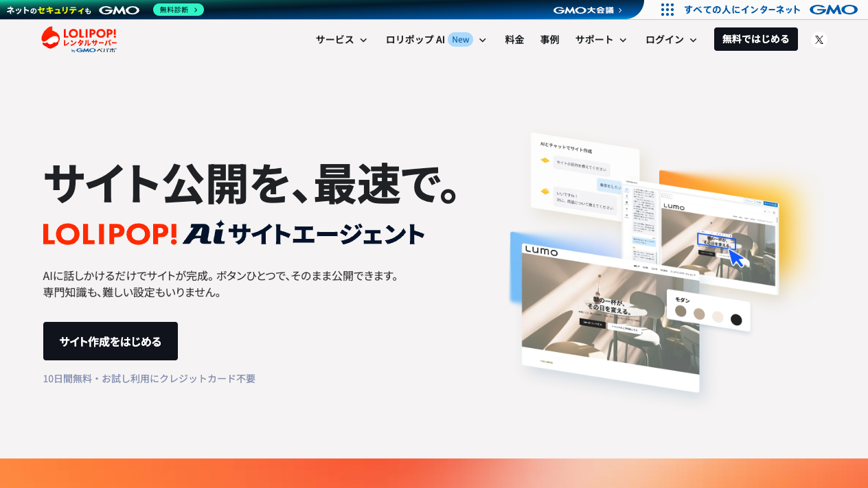
Task: Open the X (Twitter) icon
Action: click(819, 40)
